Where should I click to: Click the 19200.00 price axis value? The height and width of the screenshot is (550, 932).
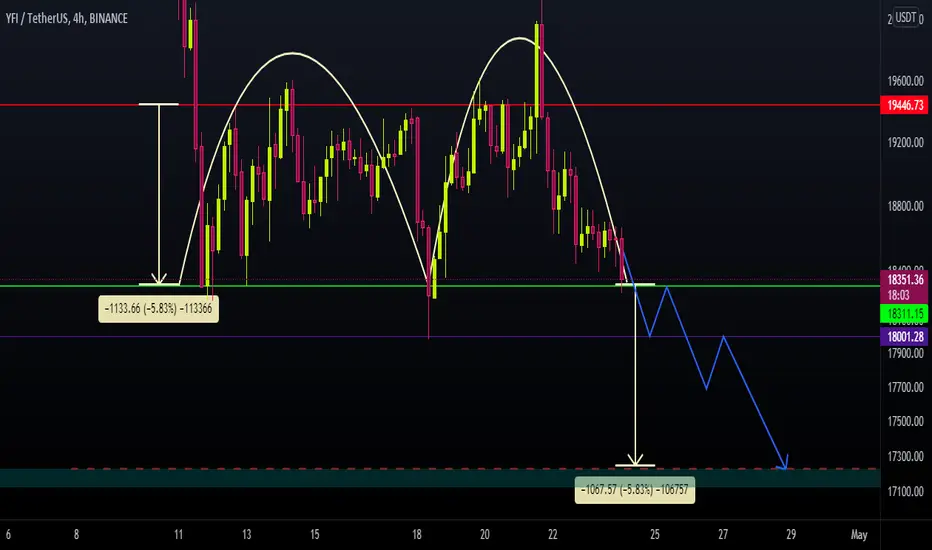click(905, 143)
